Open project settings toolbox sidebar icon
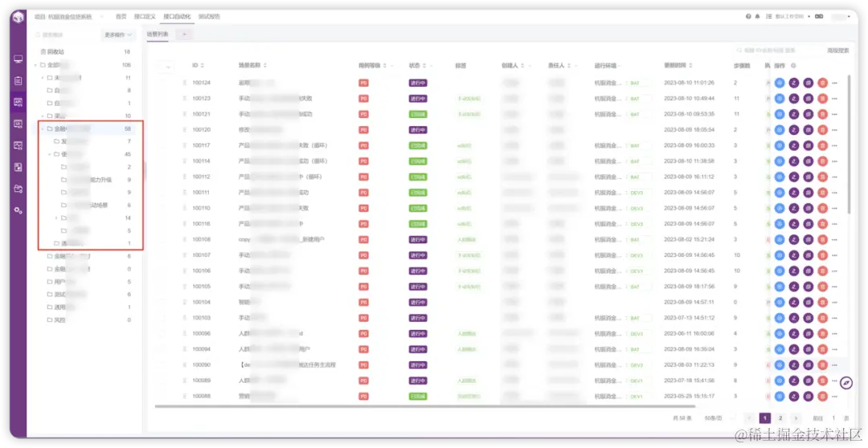The width and height of the screenshot is (868, 448). (18, 189)
